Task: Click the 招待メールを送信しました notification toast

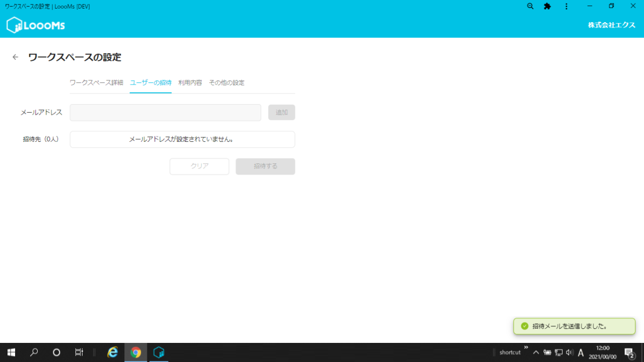Action: pos(574,326)
